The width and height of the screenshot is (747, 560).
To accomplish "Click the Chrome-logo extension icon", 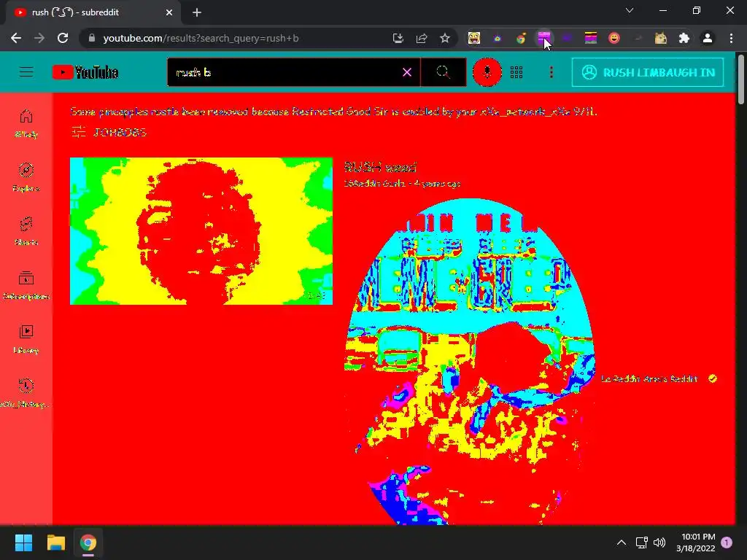I will [x=521, y=38].
